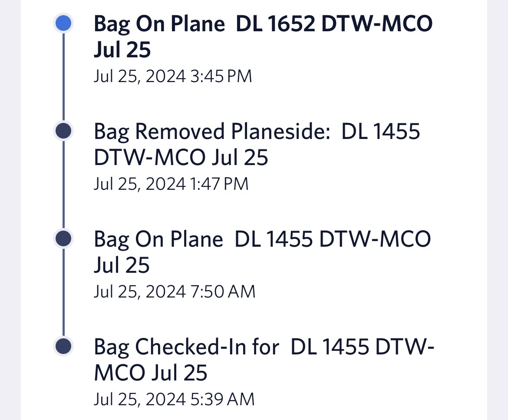Click DTW-MCO route in the DL 1652 entry
Viewport: 508px width, 420px height.
tap(377, 23)
